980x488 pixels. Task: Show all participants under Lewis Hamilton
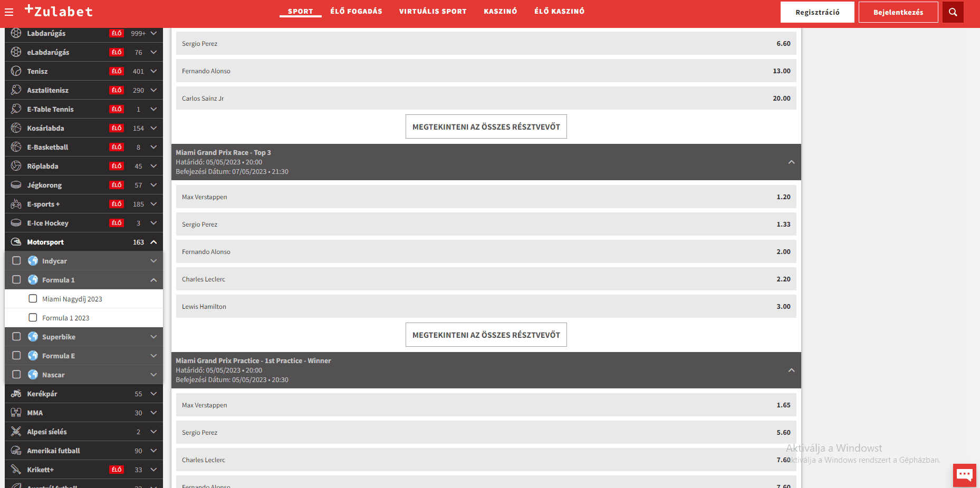pyautogui.click(x=486, y=335)
